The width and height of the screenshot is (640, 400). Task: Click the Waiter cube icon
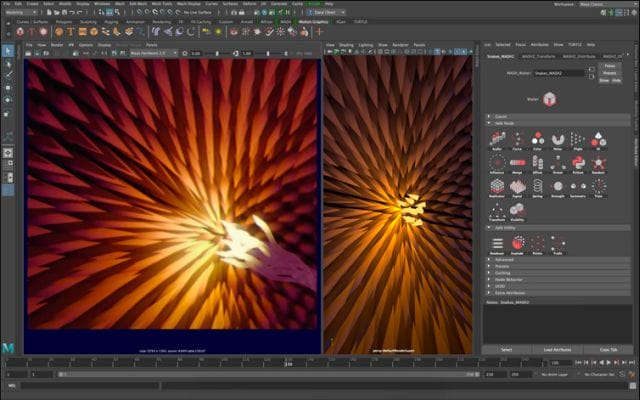click(550, 100)
